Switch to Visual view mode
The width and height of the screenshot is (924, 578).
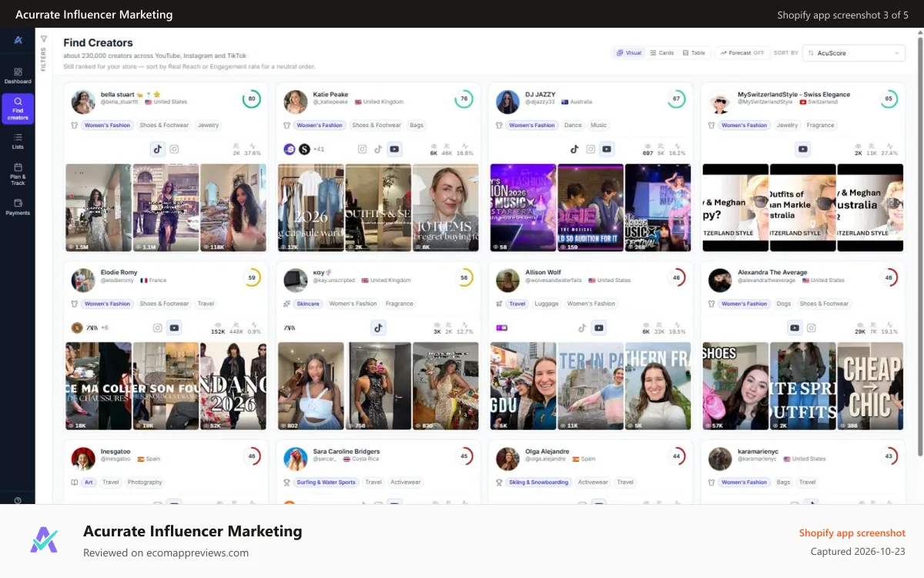coord(629,53)
